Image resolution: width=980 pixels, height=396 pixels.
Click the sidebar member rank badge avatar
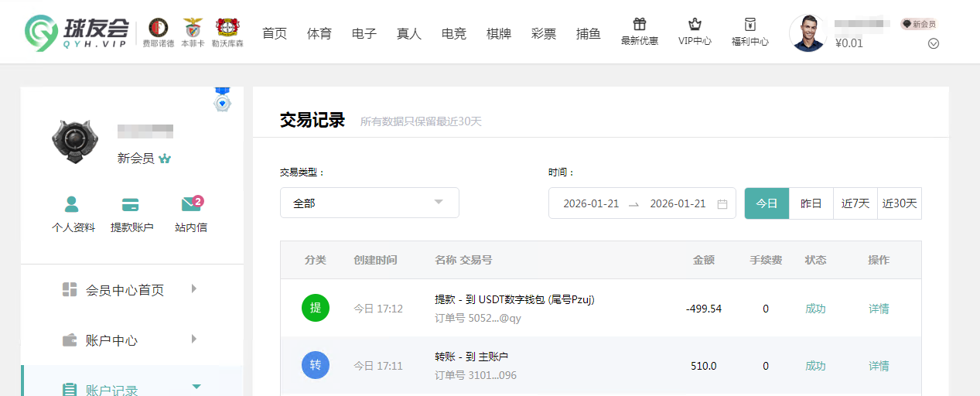pyautogui.click(x=75, y=142)
